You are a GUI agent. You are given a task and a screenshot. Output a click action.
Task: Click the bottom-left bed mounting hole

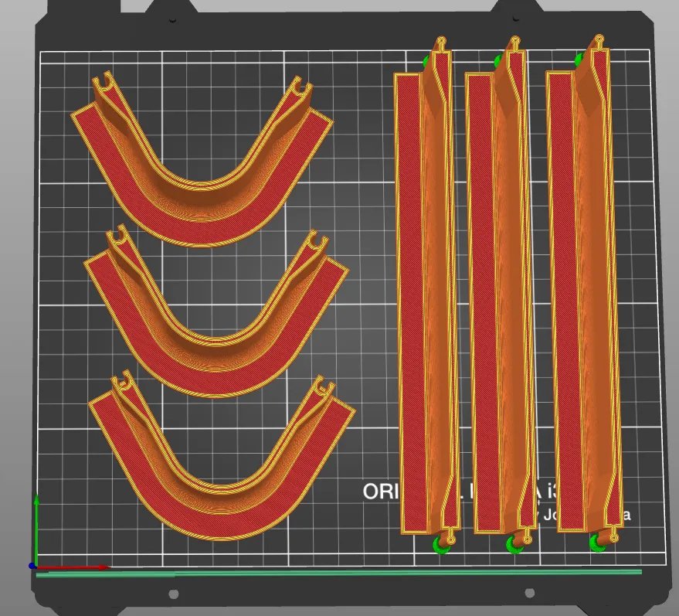coord(173,594)
